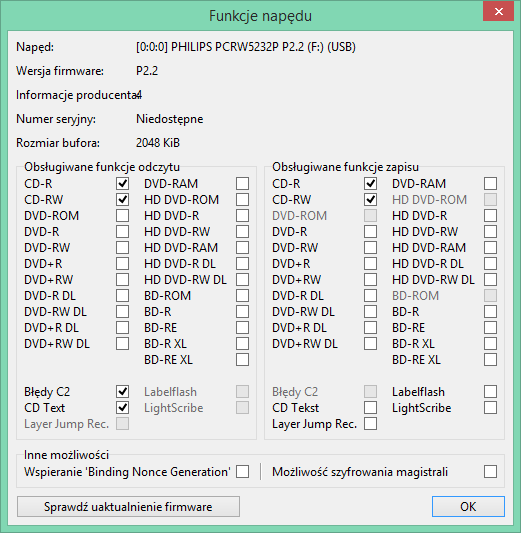Toggle 'Layer Jump Rec.' checkbox in write functions
521x533 pixels.
point(370,424)
